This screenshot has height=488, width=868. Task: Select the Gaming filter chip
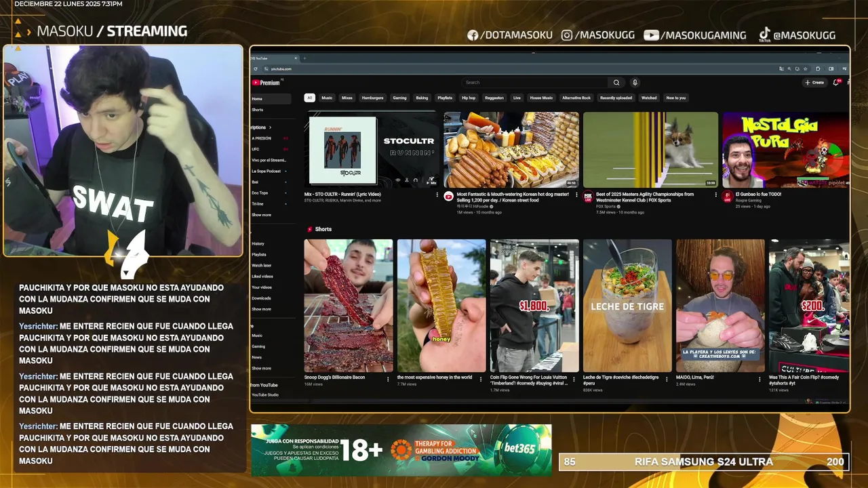pyautogui.click(x=400, y=98)
